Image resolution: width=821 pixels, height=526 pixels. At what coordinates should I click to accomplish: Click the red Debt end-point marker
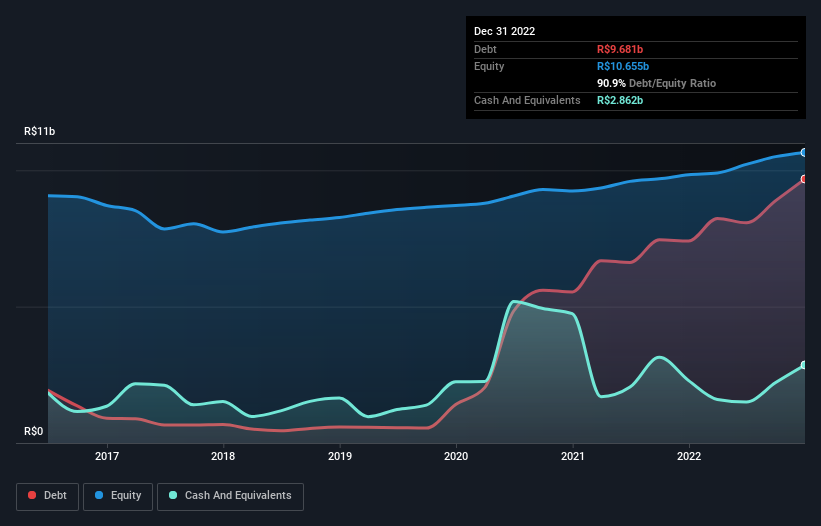tap(804, 179)
